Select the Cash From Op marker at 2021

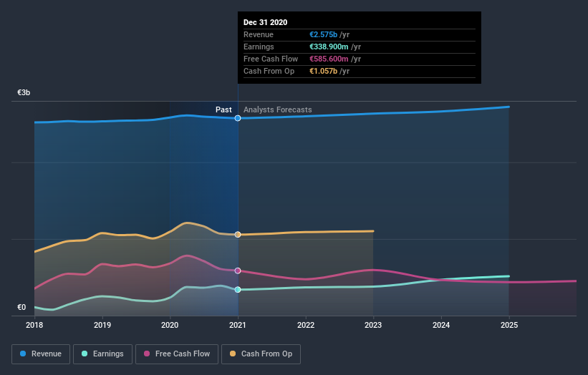pos(238,235)
